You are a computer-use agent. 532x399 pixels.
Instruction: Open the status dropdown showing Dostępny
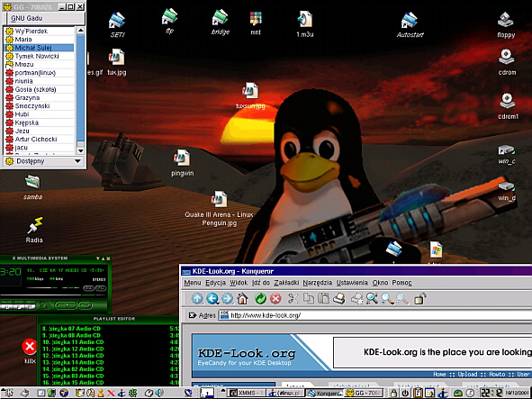43,161
